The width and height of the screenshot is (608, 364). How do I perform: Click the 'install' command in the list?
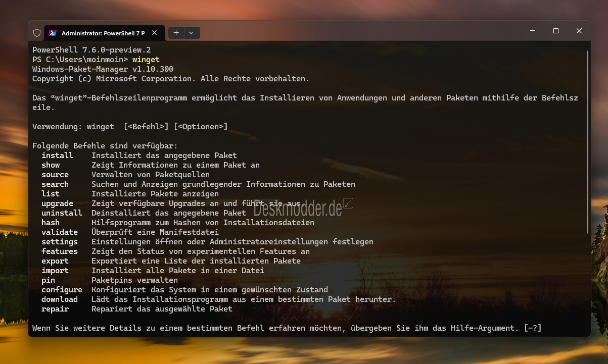57,155
